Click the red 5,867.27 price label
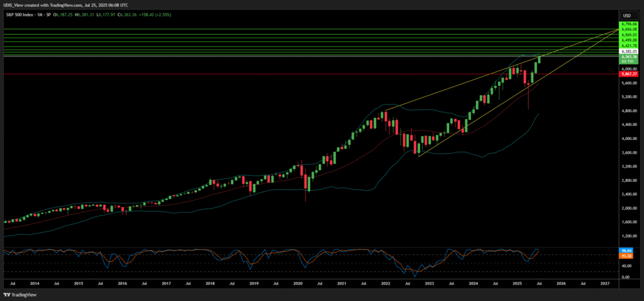The image size is (644, 301). pyautogui.click(x=630, y=74)
